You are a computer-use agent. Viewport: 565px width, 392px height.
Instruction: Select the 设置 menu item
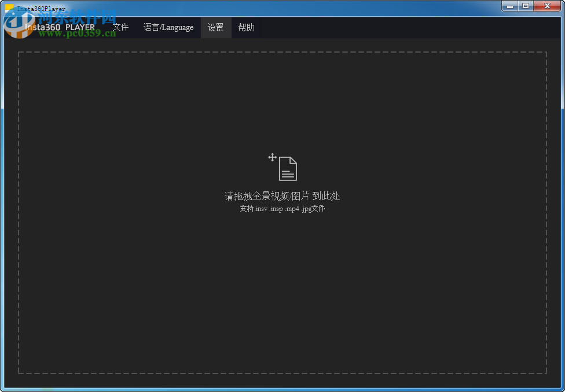click(x=215, y=27)
